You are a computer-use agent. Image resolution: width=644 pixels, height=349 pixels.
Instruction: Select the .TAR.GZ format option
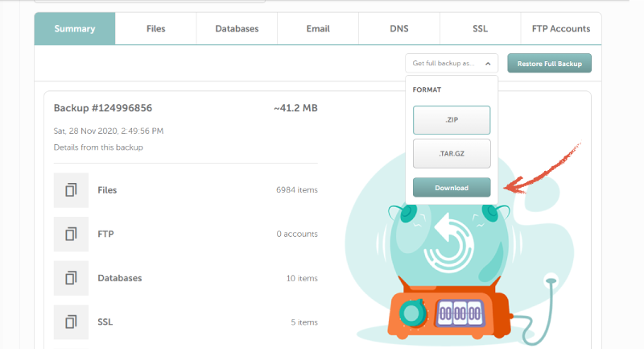coord(452,154)
